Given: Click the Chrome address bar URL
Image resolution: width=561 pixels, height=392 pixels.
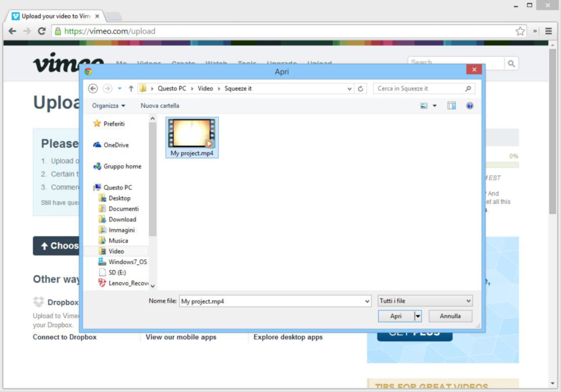Looking at the screenshot, I should click(x=110, y=31).
